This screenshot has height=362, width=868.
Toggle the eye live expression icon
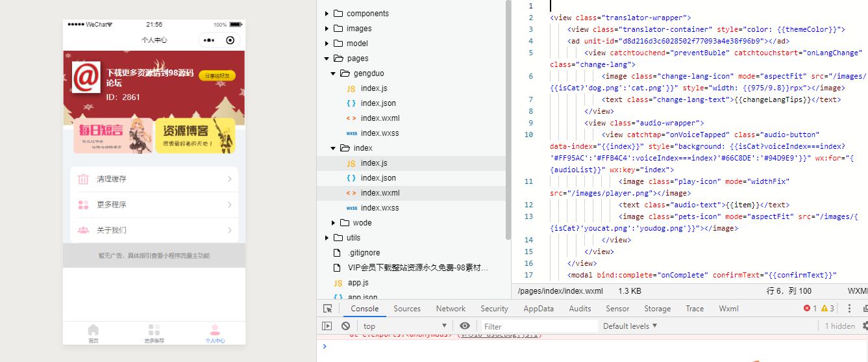[465, 326]
